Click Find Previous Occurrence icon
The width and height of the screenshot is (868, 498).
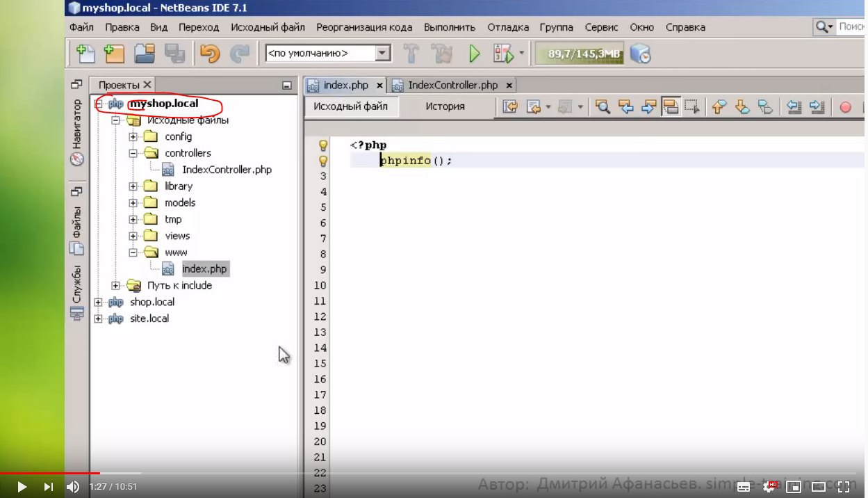tap(625, 106)
